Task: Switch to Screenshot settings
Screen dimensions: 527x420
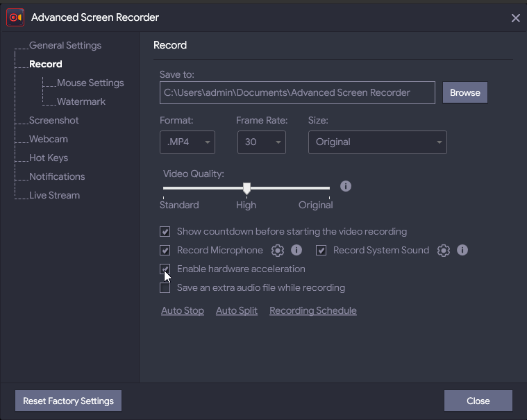Action: (x=53, y=120)
